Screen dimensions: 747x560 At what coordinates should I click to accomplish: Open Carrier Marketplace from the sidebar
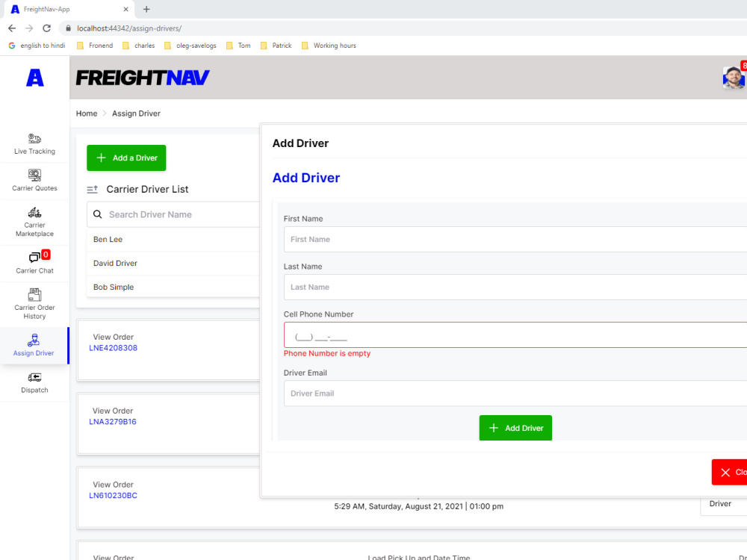34,223
